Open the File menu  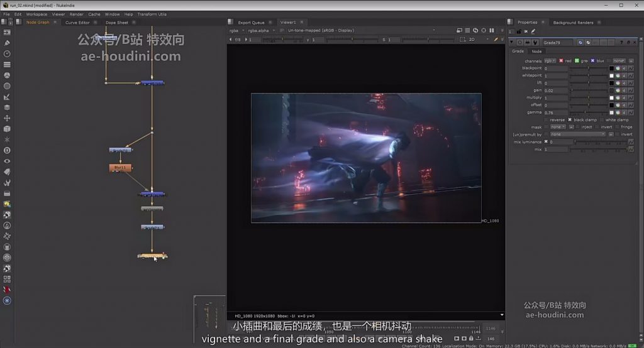[6, 14]
